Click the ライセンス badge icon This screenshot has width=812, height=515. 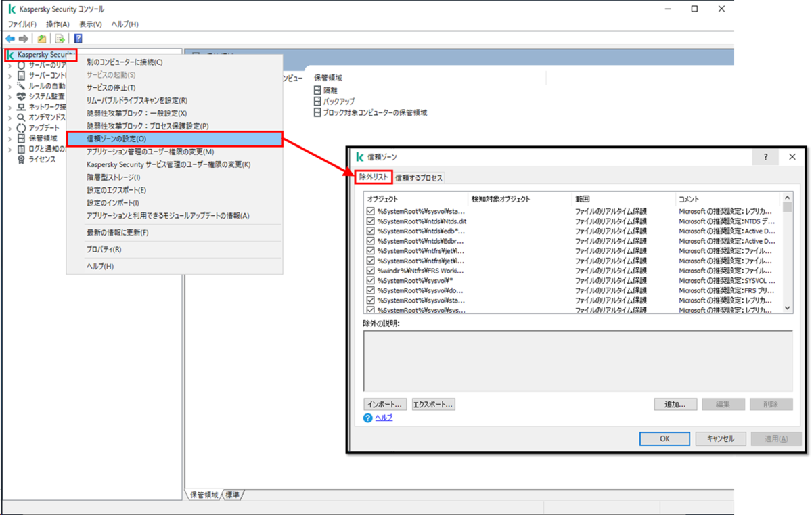point(21,159)
